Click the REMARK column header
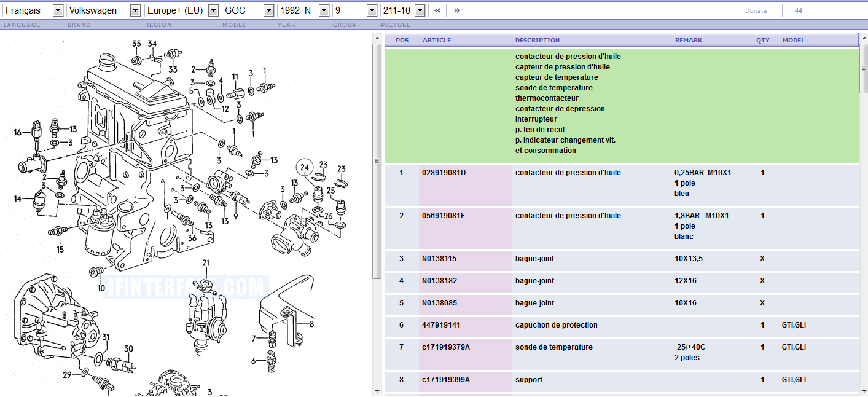This screenshot has height=397, width=868. [689, 40]
